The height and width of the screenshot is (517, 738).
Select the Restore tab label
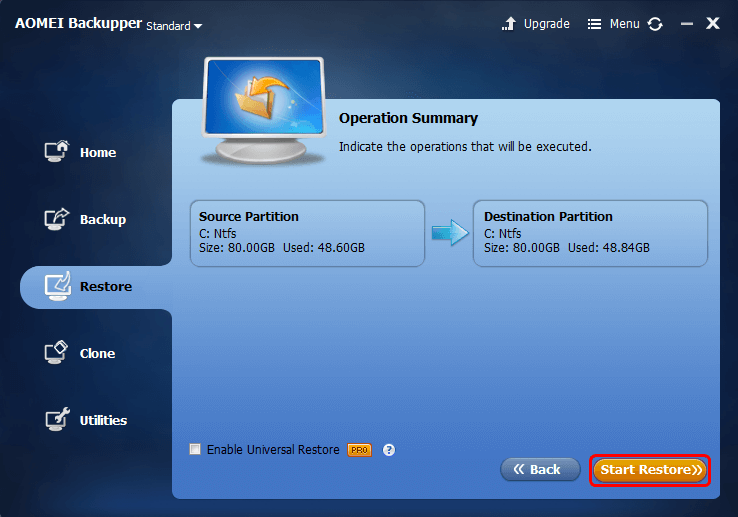(106, 286)
